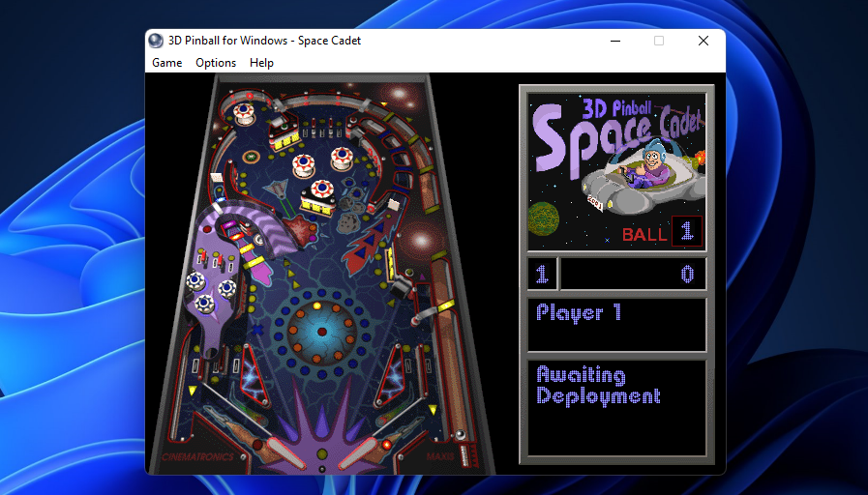This screenshot has width=868, height=495.
Task: Close the 3D Pinball window
Action: coord(703,41)
